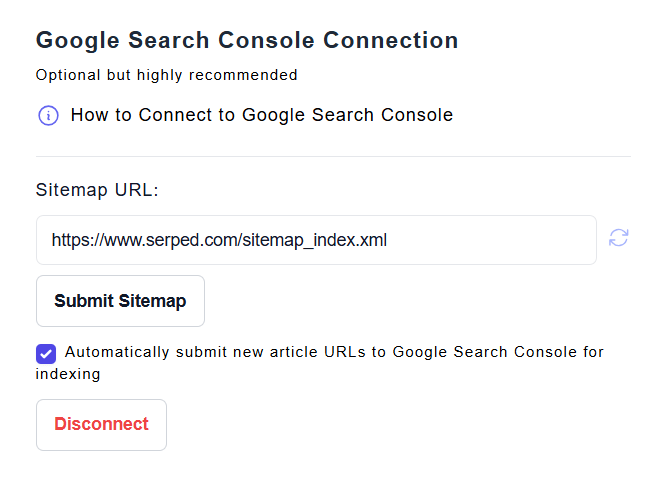This screenshot has width=652, height=480.
Task: Click the auto-submit checkbox label text
Action: [334, 352]
